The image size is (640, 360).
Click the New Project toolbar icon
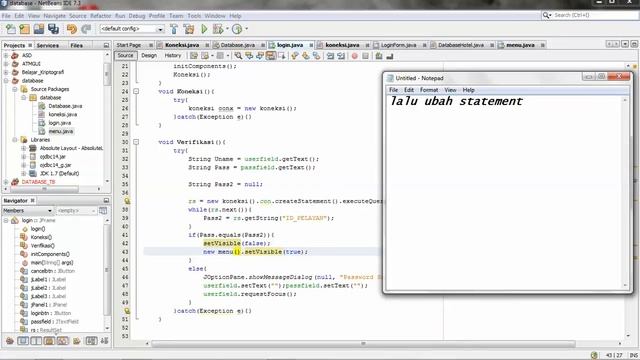pyautogui.click(x=24, y=29)
